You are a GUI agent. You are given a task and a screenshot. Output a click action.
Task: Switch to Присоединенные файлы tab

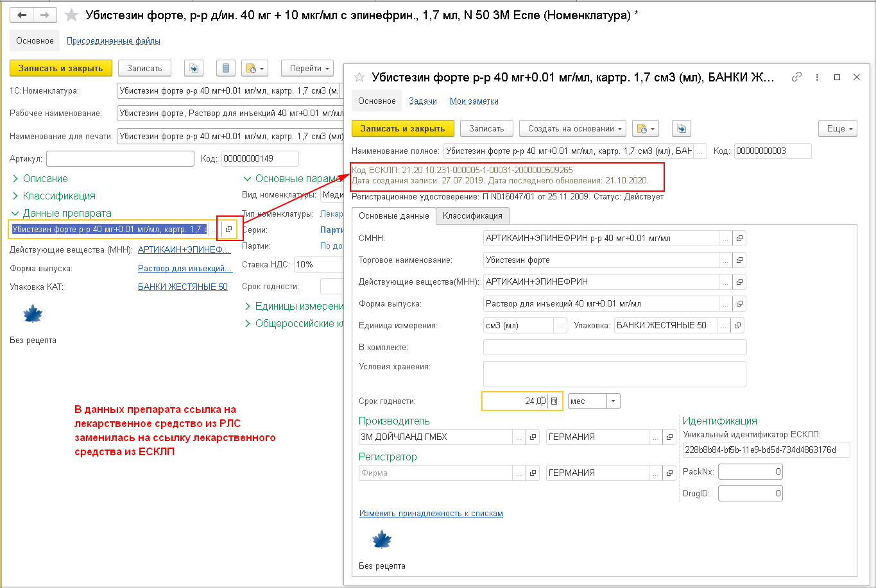[x=114, y=40]
